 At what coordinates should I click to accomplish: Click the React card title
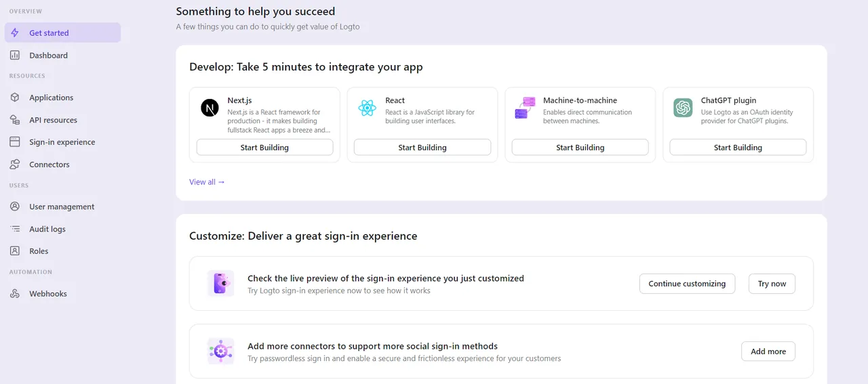coord(395,100)
